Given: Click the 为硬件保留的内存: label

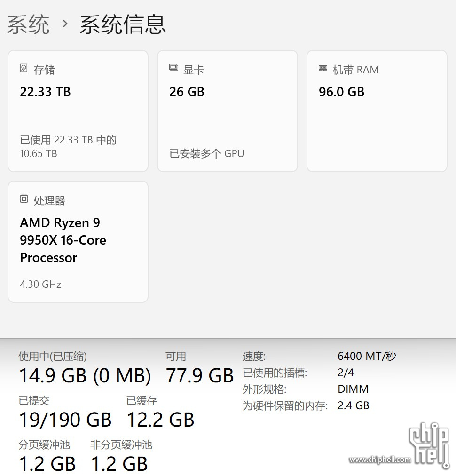Looking at the screenshot, I should coord(285,405).
